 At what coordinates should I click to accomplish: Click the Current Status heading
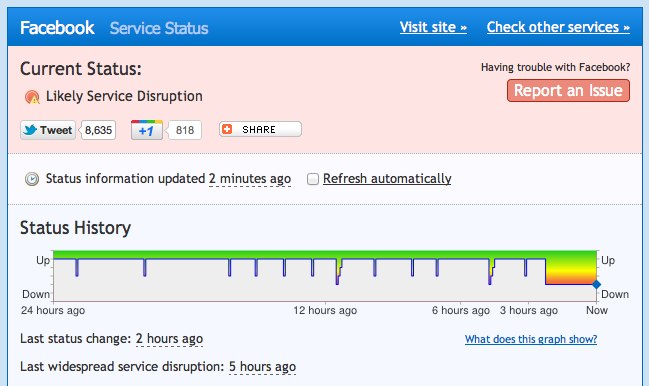(81, 69)
